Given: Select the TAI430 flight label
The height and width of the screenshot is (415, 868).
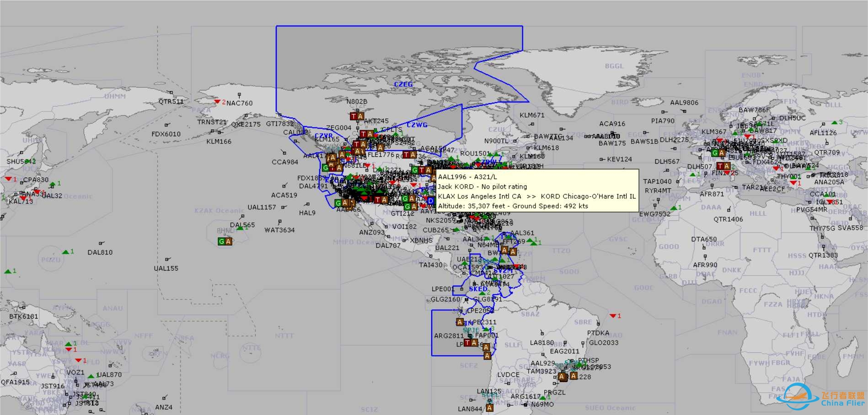Looking at the screenshot, I should pos(431,265).
